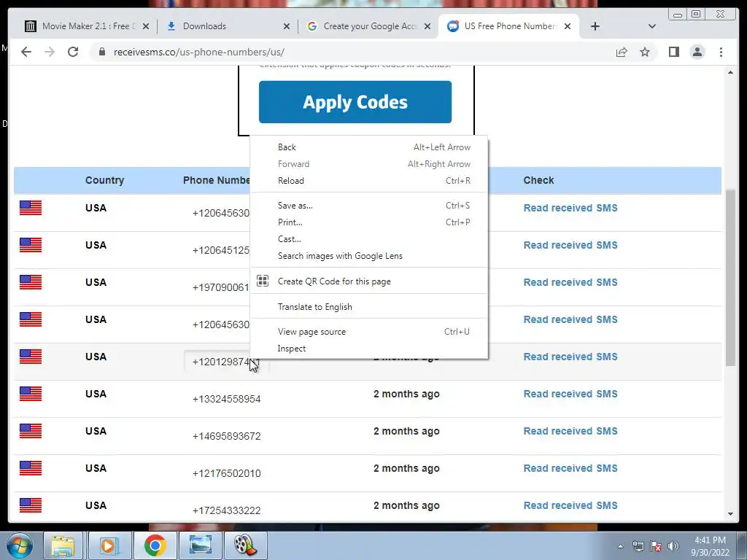747x560 pixels.
Task: Click the Country column header
Action: (x=104, y=180)
